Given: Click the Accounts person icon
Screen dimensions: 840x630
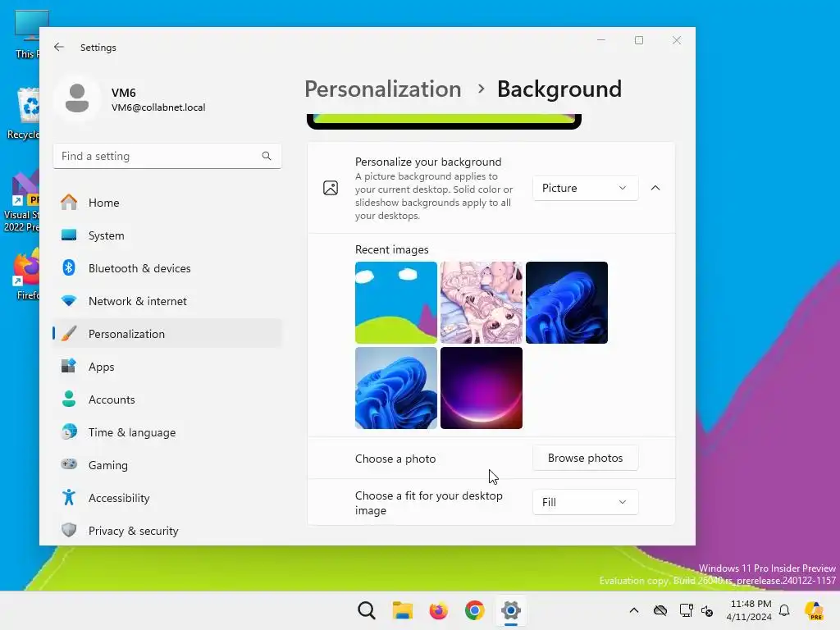Looking at the screenshot, I should point(69,399).
